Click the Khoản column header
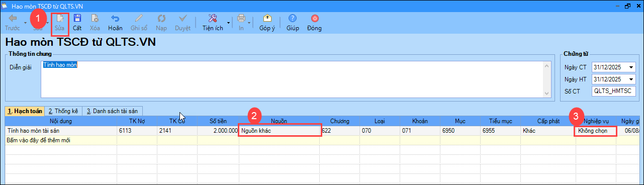This screenshot has width=644, height=185. coord(420,121)
